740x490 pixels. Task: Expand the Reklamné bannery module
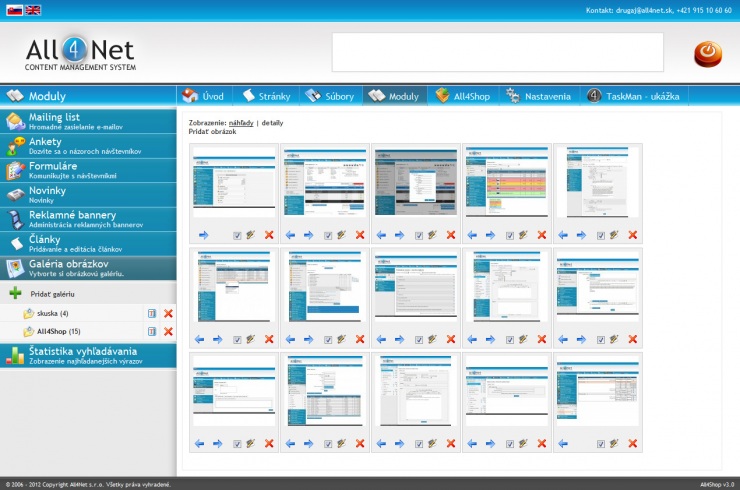[88, 219]
